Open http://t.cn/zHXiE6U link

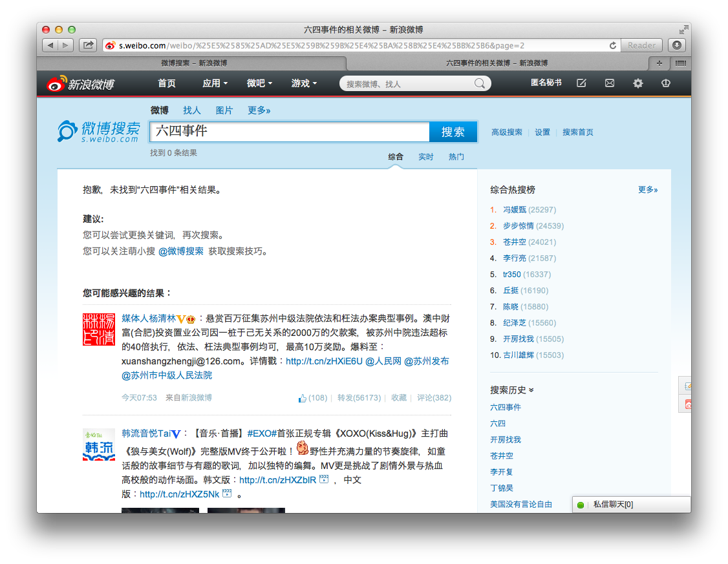click(324, 361)
